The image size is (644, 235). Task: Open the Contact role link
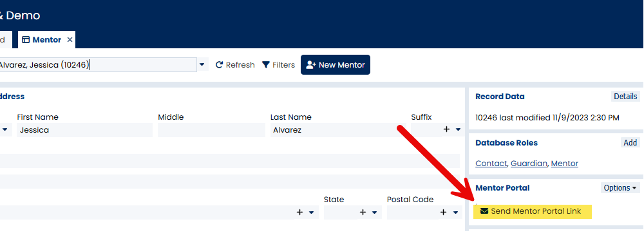point(491,164)
